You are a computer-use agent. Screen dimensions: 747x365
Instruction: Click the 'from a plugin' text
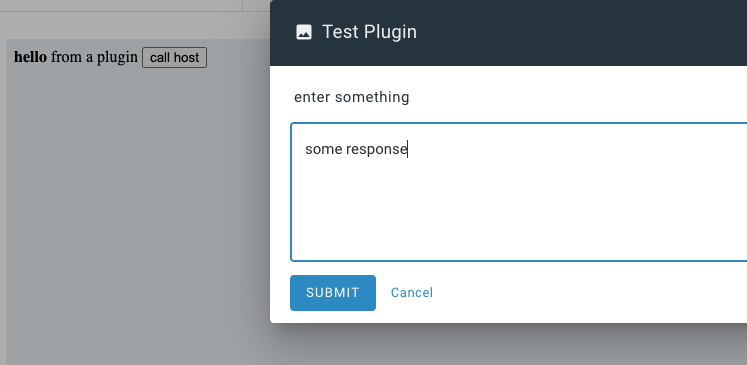pyautogui.click(x=94, y=58)
